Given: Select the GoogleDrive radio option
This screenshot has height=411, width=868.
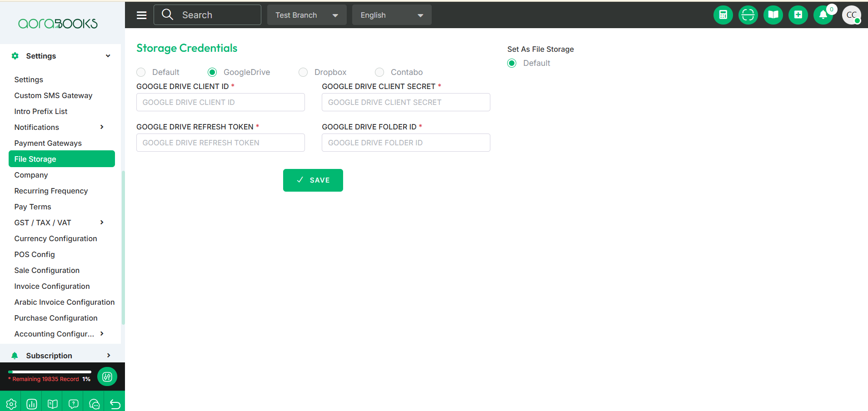Looking at the screenshot, I should point(212,72).
